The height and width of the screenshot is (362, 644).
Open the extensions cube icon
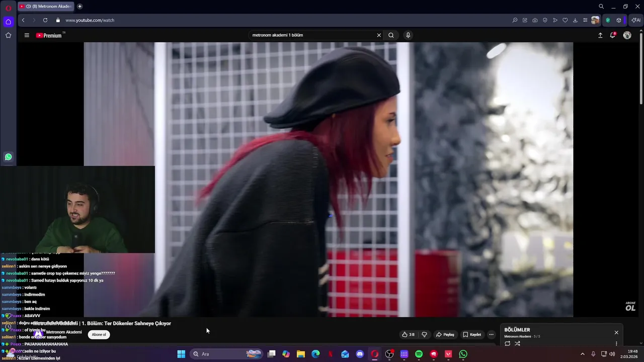pos(619,20)
